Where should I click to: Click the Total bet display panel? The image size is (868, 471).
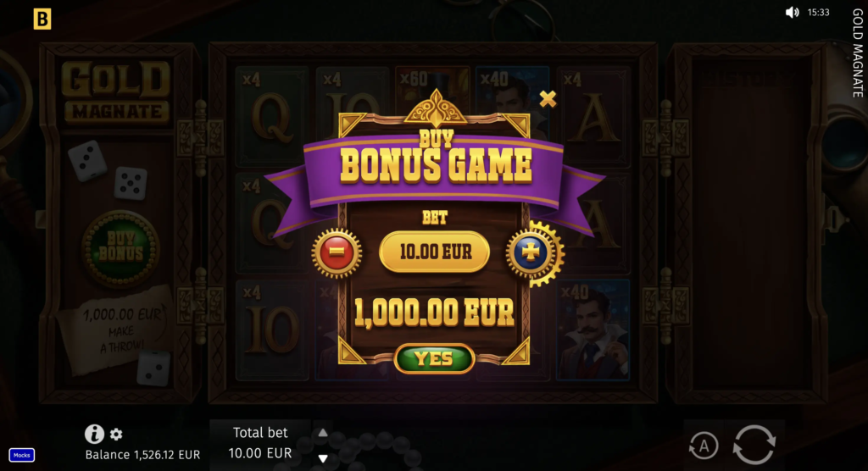click(x=260, y=443)
